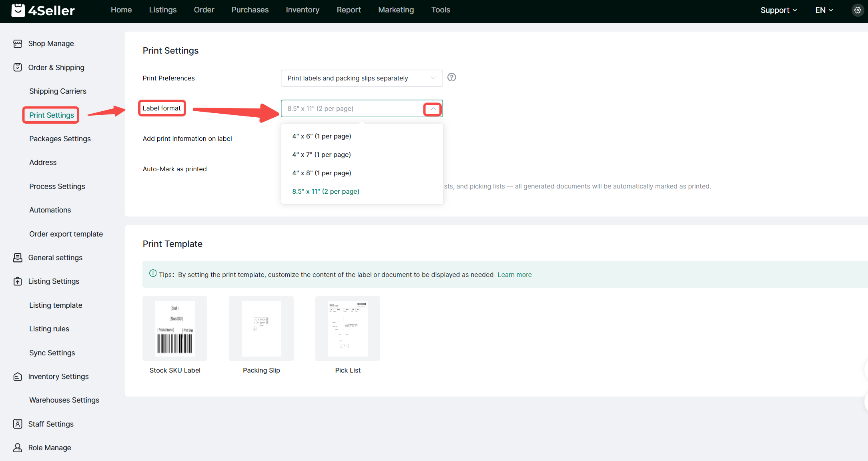The width and height of the screenshot is (868, 461).
Task: Collapse the Label format dropdown arrow
Action: [433, 109]
